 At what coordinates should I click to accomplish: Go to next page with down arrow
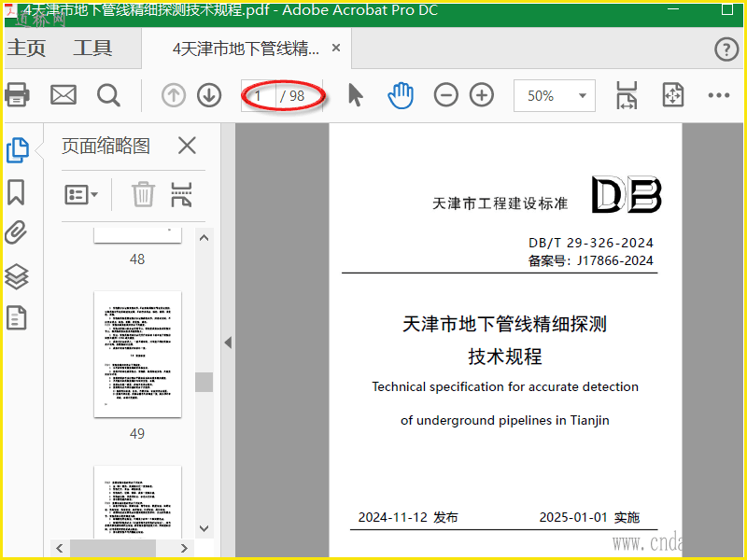tap(209, 95)
